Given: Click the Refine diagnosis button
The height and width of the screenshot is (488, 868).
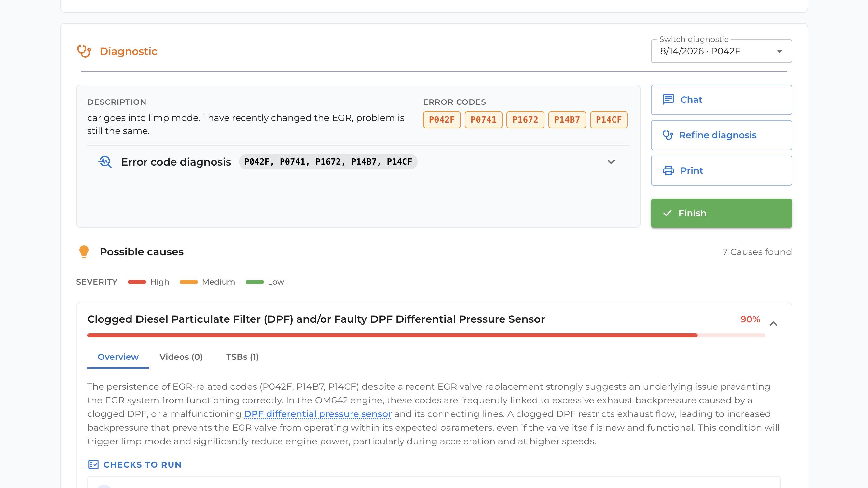Looking at the screenshot, I should click(x=721, y=135).
